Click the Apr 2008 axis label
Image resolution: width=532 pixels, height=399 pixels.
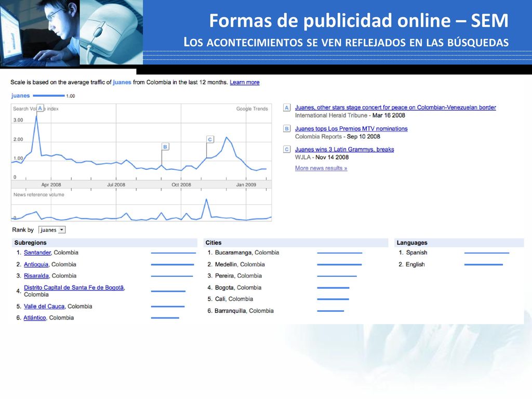tap(51, 184)
